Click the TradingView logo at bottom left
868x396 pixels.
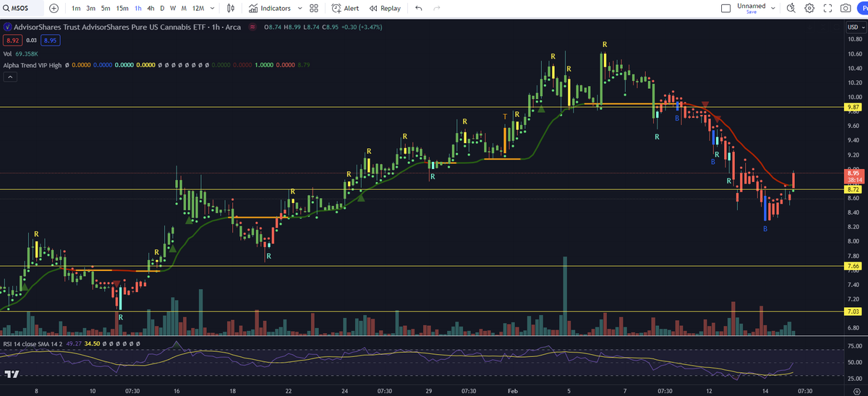point(11,374)
